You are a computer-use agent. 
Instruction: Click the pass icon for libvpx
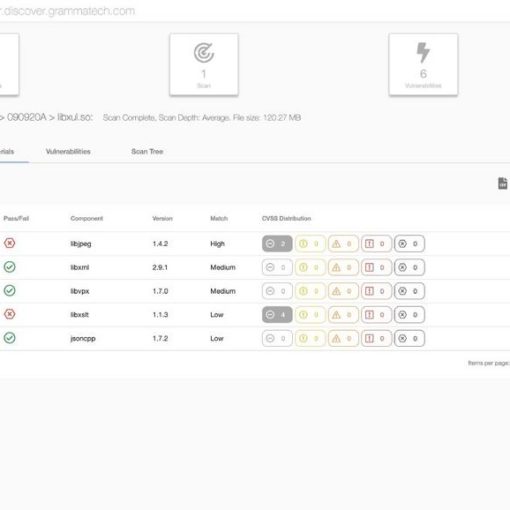pyautogui.click(x=10, y=291)
